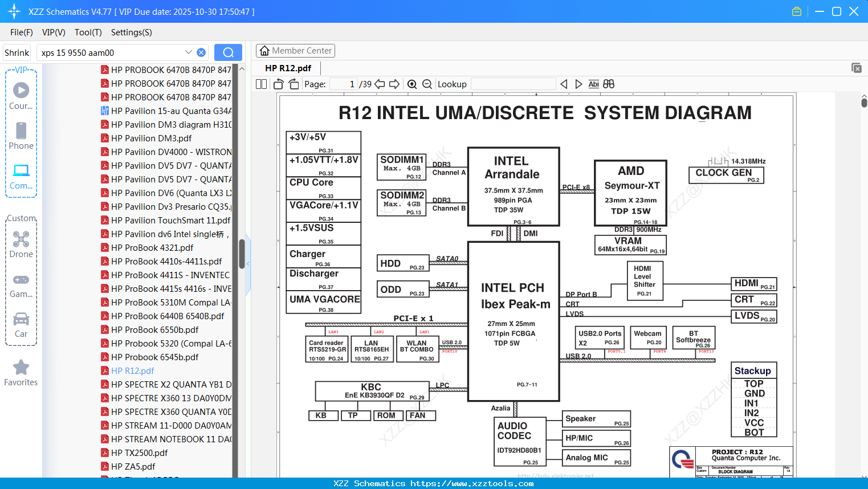868x489 pixels.
Task: Go to the next page arrow
Action: click(x=394, y=84)
